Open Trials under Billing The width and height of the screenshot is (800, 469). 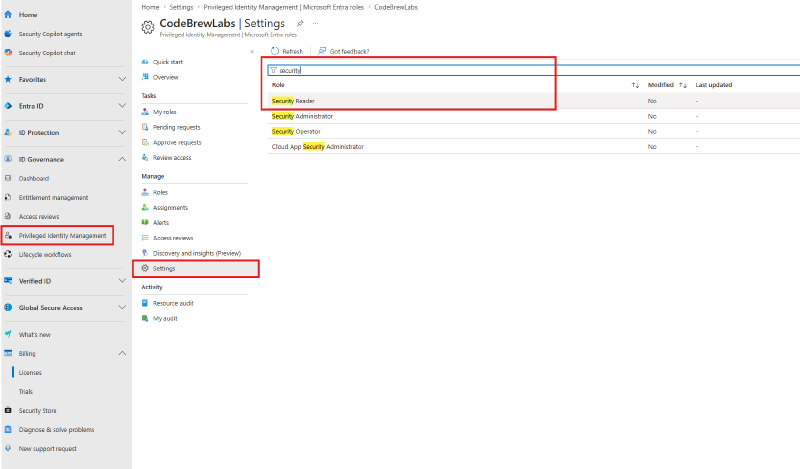coord(26,391)
